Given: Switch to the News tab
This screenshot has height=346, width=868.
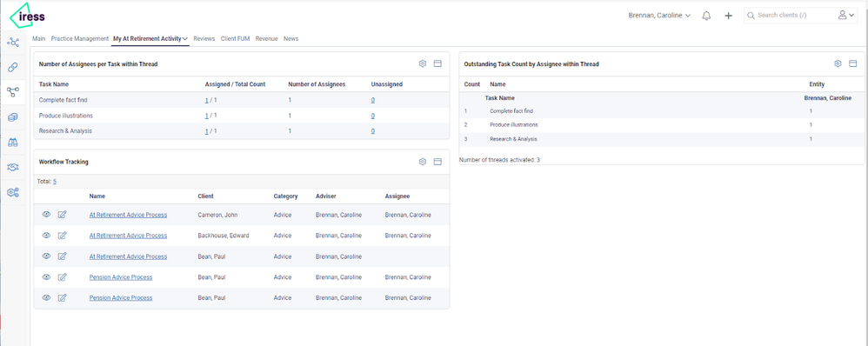Looking at the screenshot, I should [290, 39].
